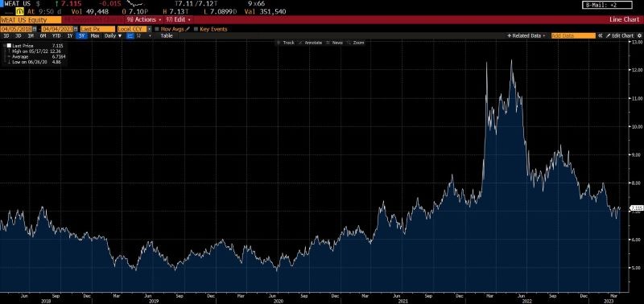Select the 1Y range tab
The image size is (644, 304).
click(70, 35)
